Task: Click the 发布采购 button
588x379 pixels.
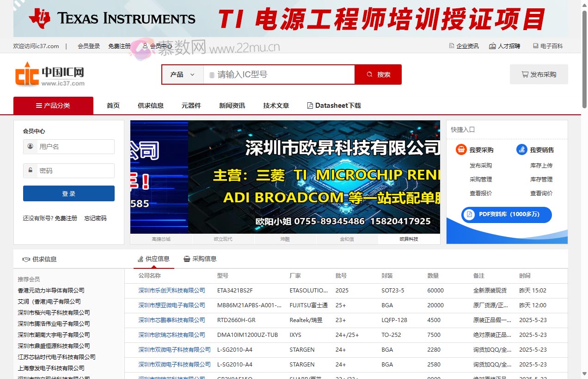Action: (x=539, y=75)
